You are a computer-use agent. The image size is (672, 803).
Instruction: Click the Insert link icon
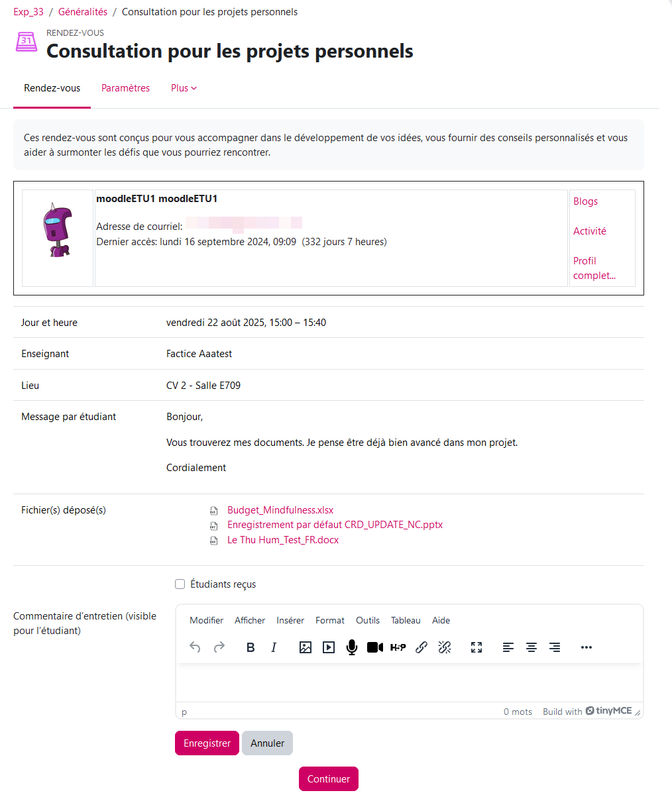421,647
